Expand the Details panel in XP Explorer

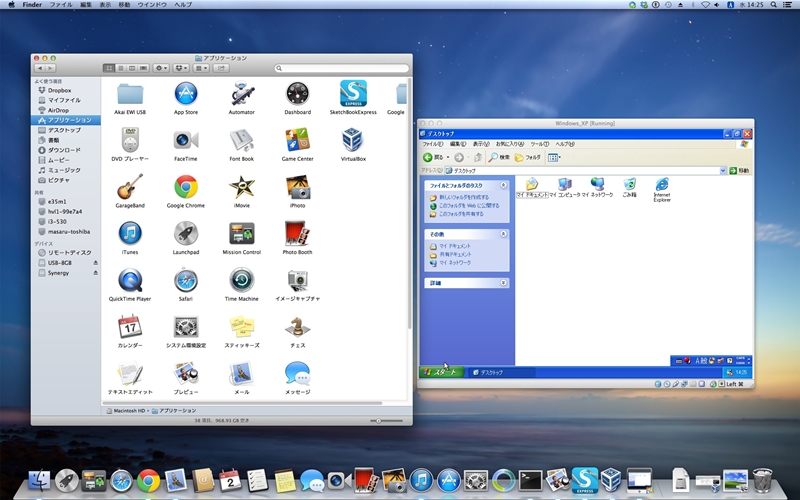pos(502,283)
